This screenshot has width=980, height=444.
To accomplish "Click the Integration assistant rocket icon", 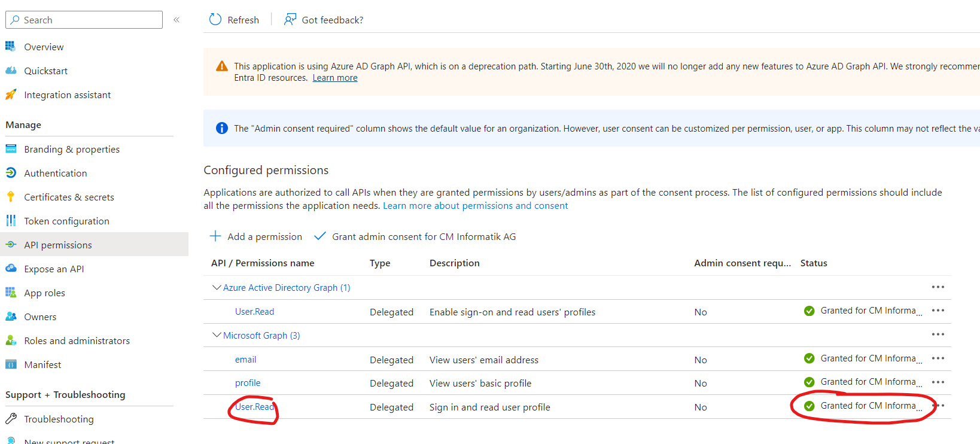I will point(11,94).
